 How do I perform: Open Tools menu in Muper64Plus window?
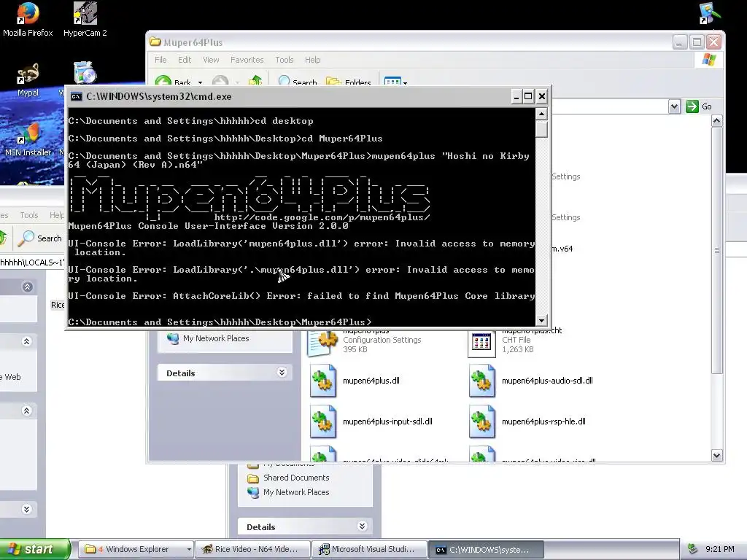coord(284,60)
